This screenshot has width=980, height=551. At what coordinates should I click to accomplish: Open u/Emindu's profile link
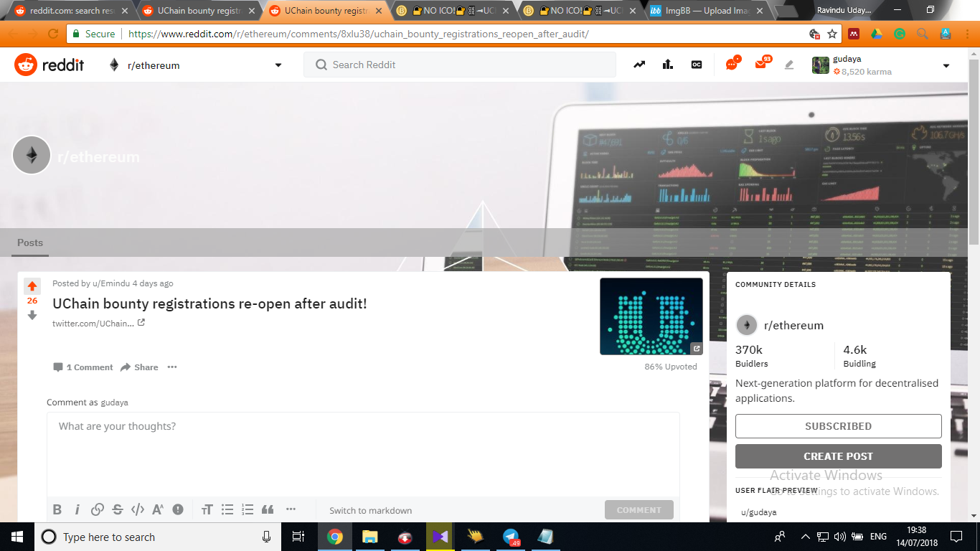[x=111, y=283]
